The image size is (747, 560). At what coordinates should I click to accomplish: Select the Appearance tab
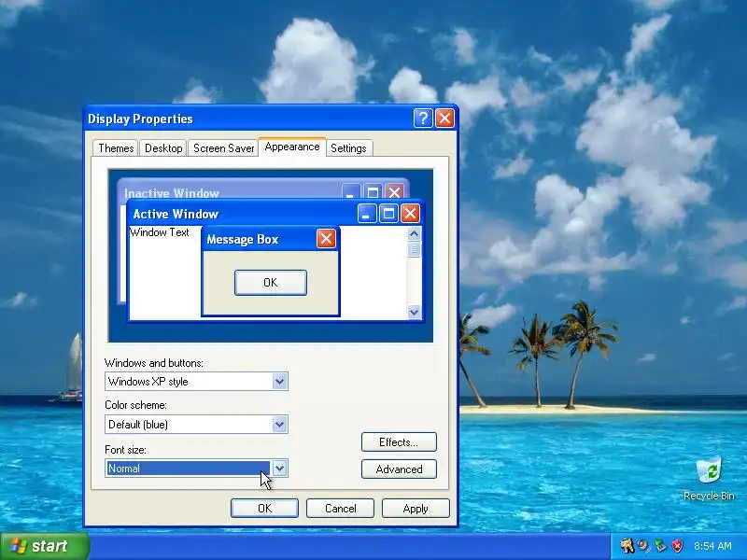292,147
